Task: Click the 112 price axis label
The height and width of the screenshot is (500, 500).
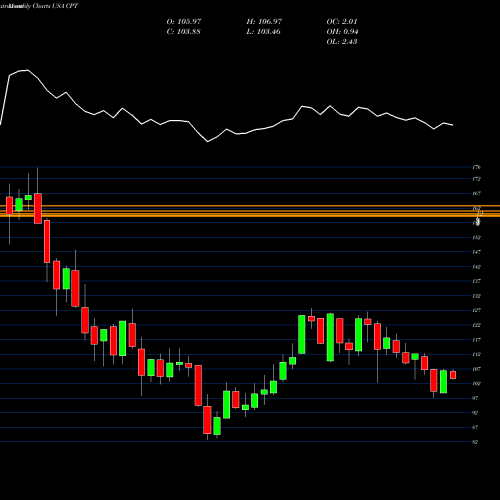Action: [x=477, y=354]
